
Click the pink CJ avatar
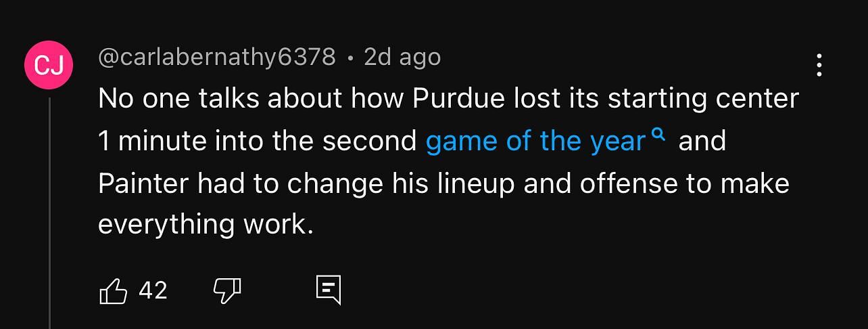49,65
